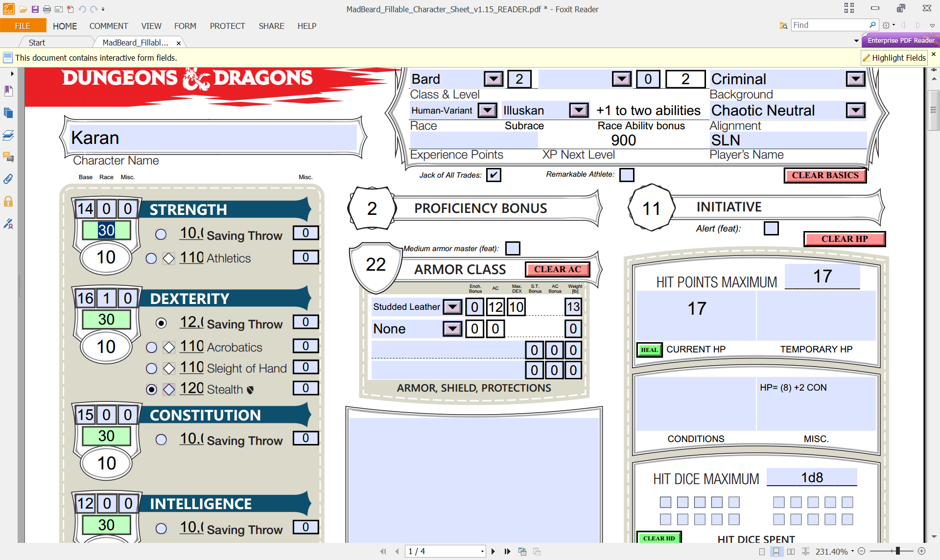Image resolution: width=940 pixels, height=560 pixels.
Task: Open the Security lock panel
Action: (x=8, y=201)
